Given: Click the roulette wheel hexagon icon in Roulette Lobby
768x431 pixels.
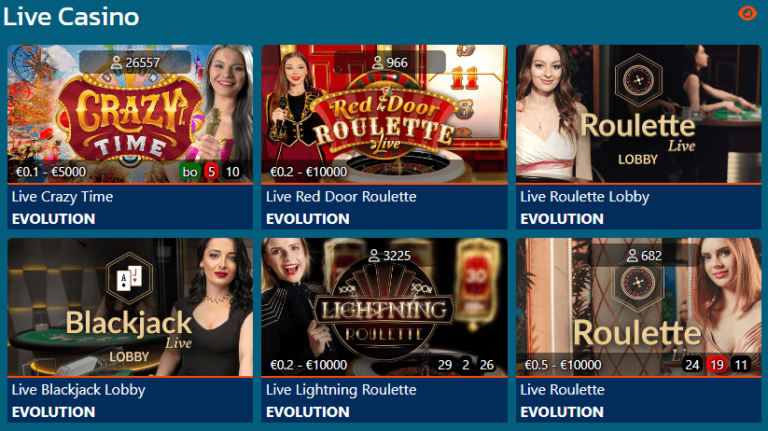Looking at the screenshot, I should click(638, 80).
